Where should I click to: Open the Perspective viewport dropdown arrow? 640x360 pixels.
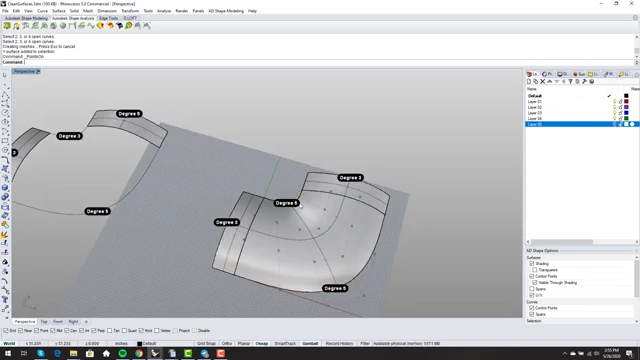tap(38, 71)
